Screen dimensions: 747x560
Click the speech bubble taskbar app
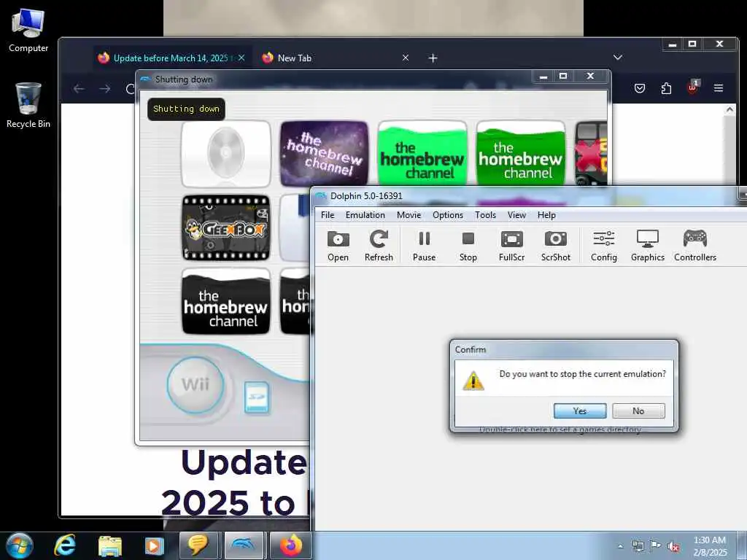click(x=198, y=545)
